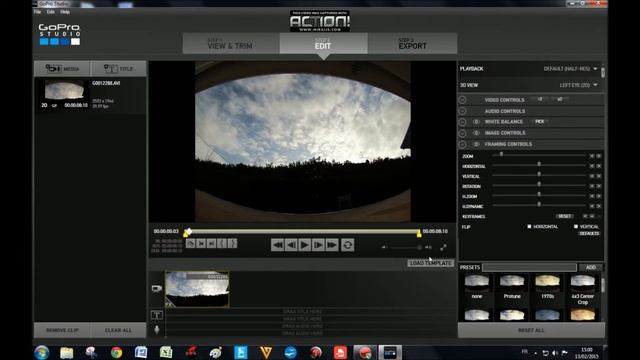Screen dimensions: 640x360
Task: Step one frame backward
Action: (x=291, y=245)
